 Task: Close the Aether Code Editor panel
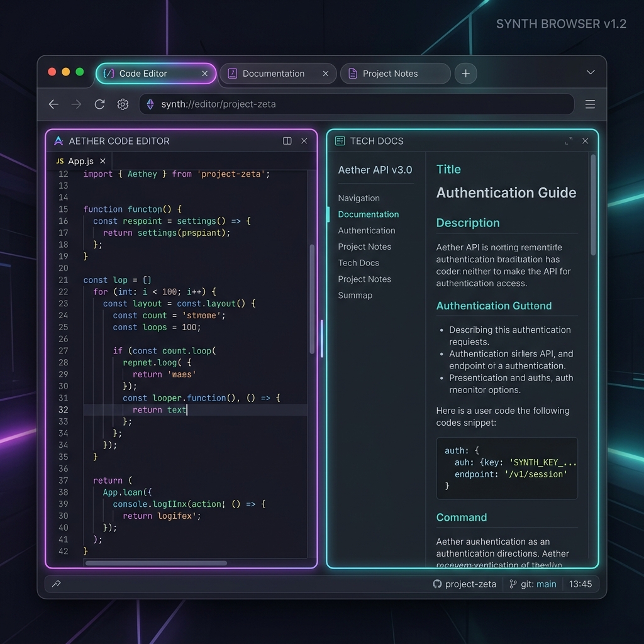[x=304, y=141]
